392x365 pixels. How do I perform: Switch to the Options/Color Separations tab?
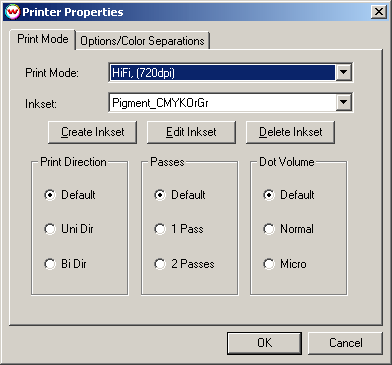click(142, 41)
